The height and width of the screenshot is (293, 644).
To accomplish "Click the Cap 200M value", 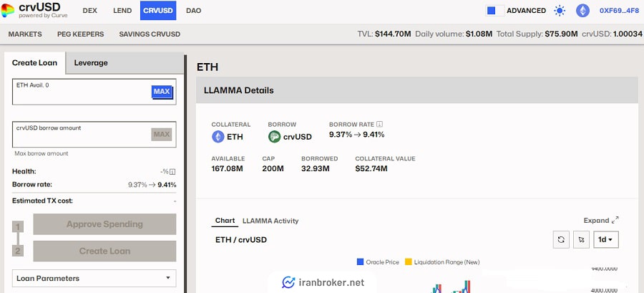I will coord(273,168).
